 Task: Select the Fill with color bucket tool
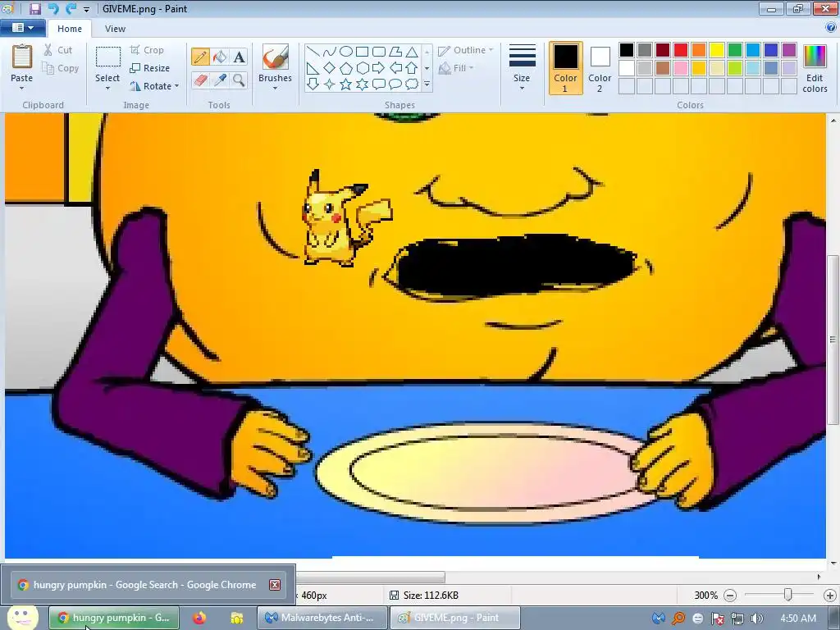220,57
